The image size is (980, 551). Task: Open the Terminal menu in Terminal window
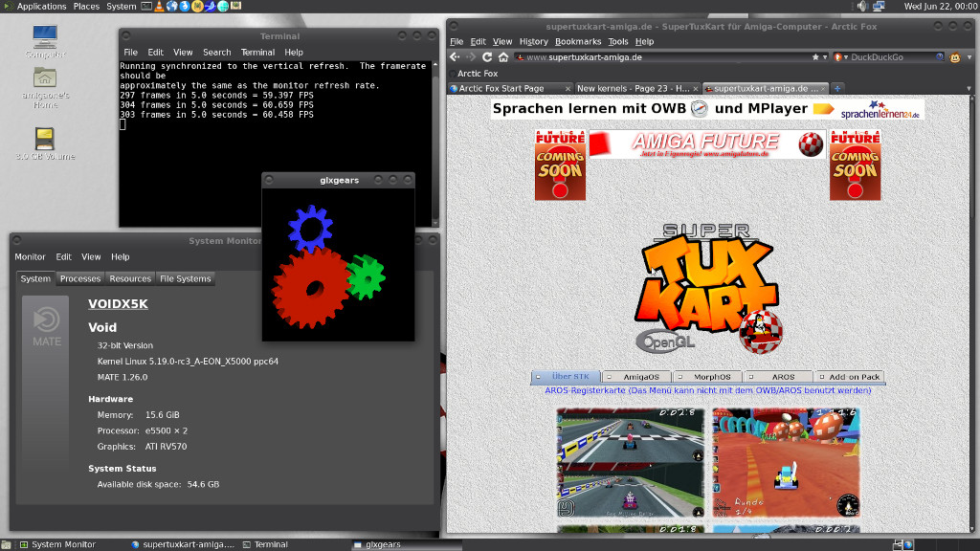(257, 53)
